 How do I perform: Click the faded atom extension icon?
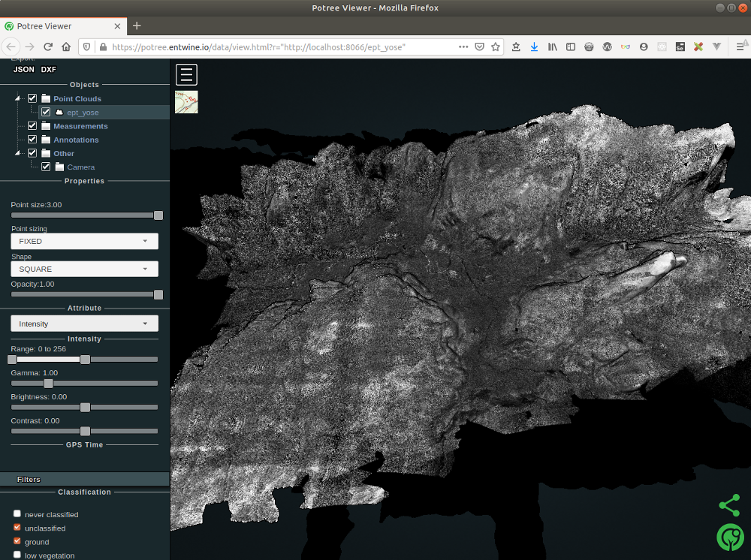tap(662, 47)
